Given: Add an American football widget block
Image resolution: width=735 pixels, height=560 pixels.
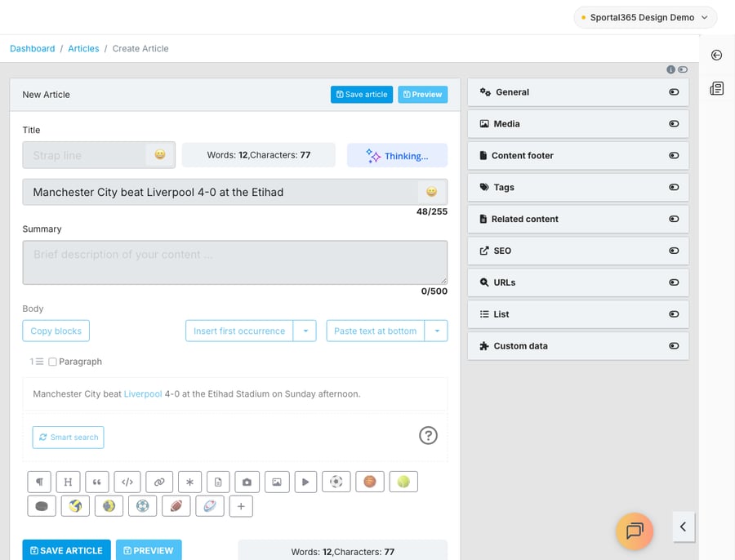Looking at the screenshot, I should [176, 506].
